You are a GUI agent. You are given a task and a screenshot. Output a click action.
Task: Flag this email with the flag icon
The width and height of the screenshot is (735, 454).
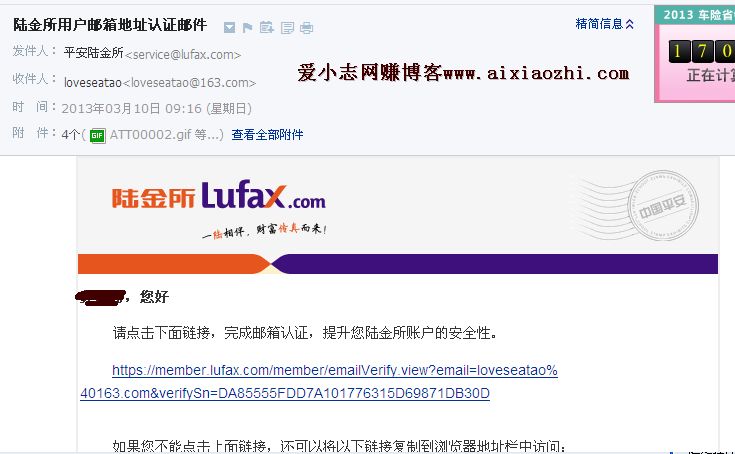point(248,28)
